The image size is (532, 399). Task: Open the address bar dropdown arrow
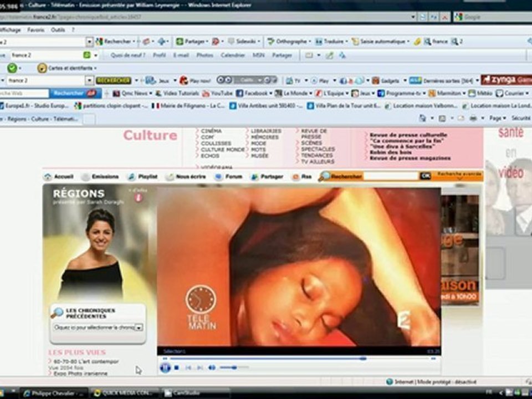pos(413,17)
